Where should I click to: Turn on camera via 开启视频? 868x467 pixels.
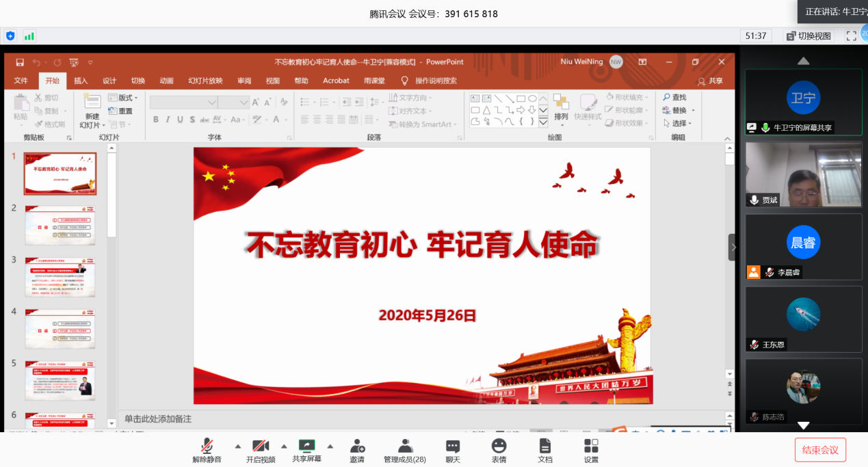261,446
